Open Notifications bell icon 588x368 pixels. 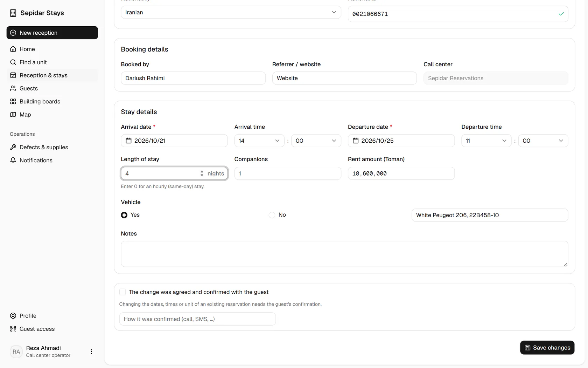click(x=13, y=160)
